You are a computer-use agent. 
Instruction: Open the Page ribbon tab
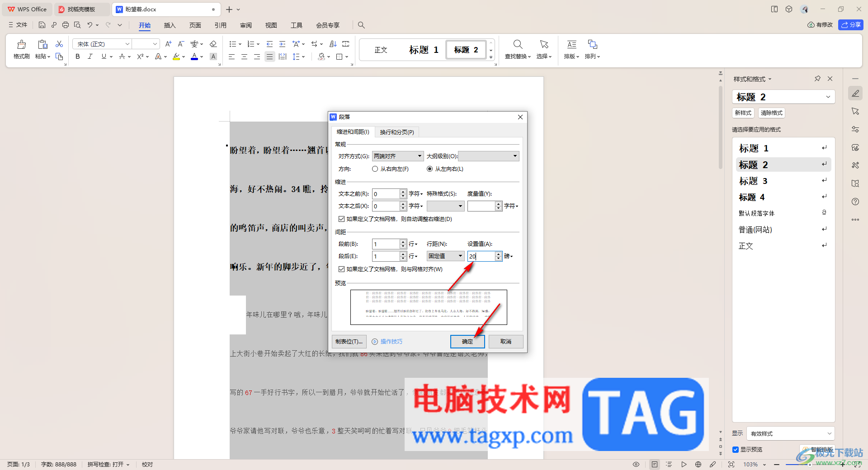195,25
